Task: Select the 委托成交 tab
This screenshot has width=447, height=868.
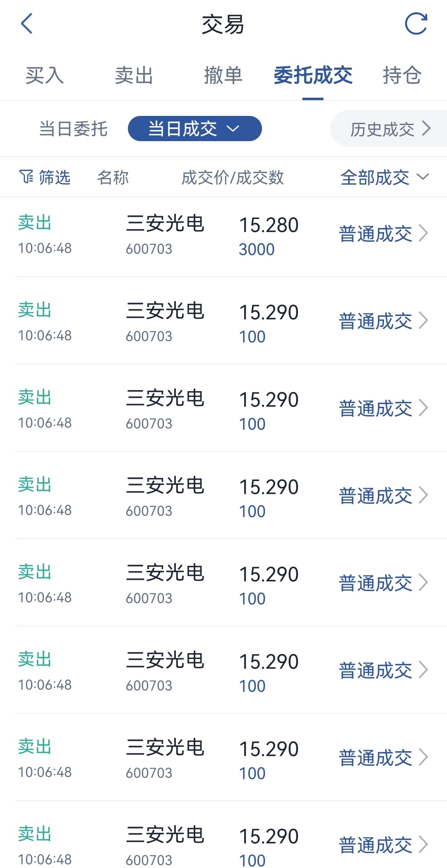Action: coord(313,75)
